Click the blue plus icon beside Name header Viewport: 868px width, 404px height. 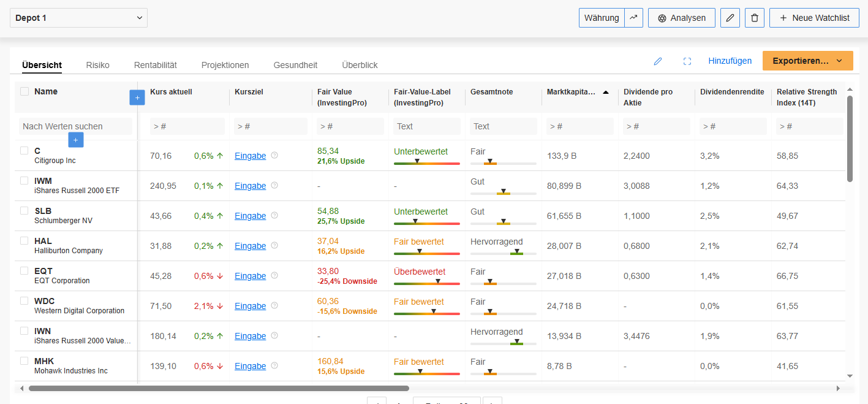[x=137, y=97]
